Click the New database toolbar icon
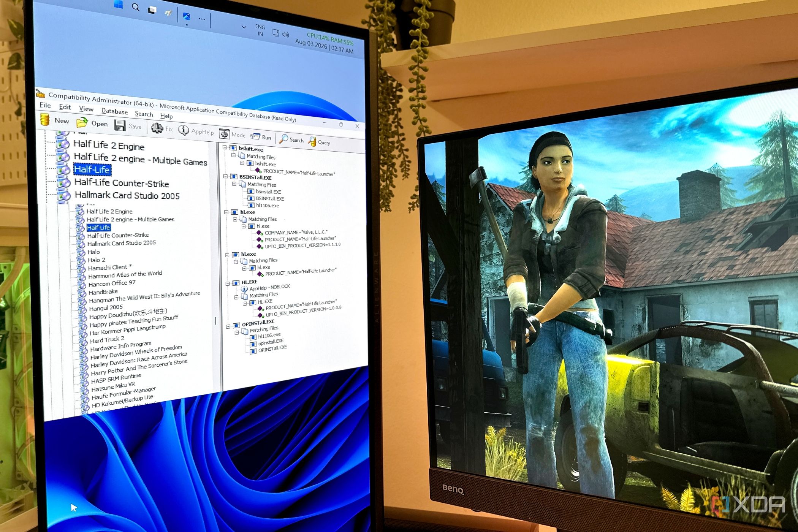Viewport: 798px width, 532px height. click(45, 119)
